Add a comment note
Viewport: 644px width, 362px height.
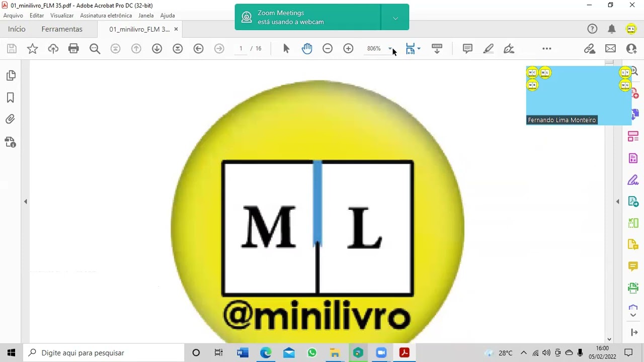click(467, 49)
